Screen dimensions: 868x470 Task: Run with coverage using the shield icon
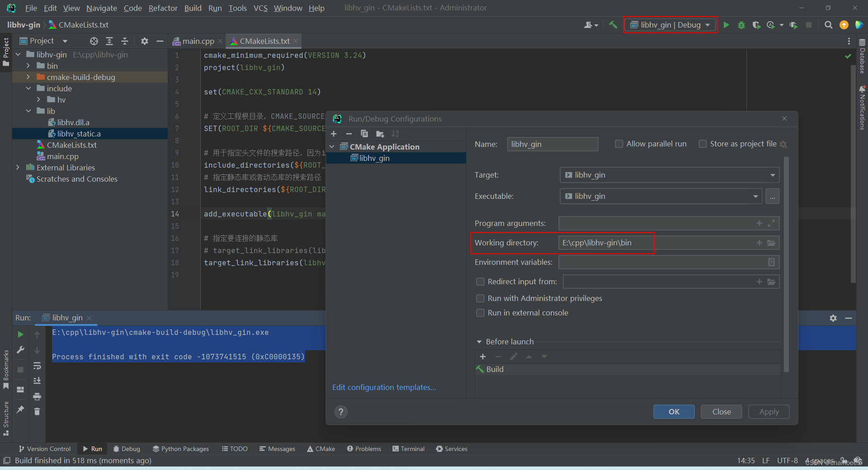click(x=757, y=25)
